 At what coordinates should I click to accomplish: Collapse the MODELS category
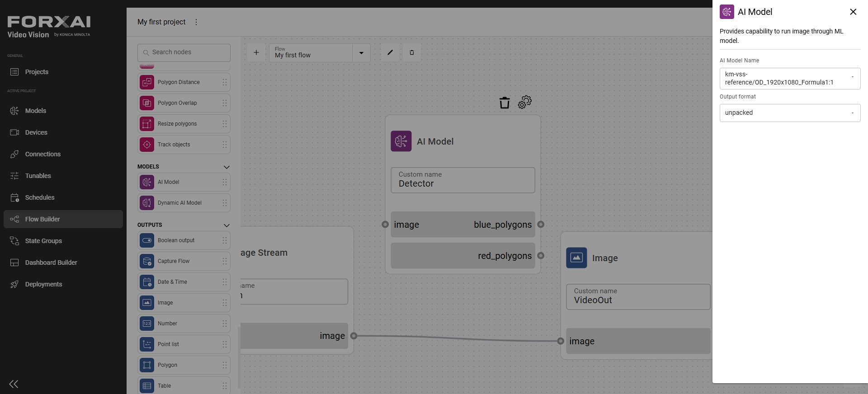click(x=226, y=167)
